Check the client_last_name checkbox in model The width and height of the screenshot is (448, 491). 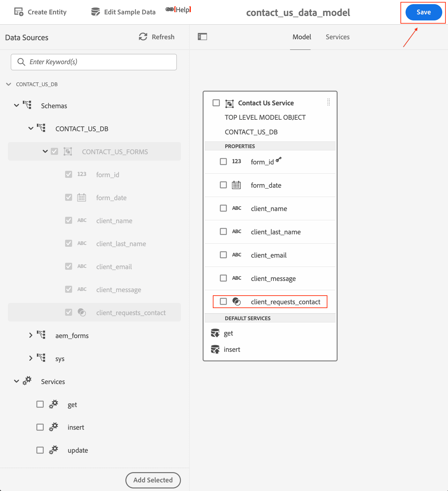coord(223,231)
